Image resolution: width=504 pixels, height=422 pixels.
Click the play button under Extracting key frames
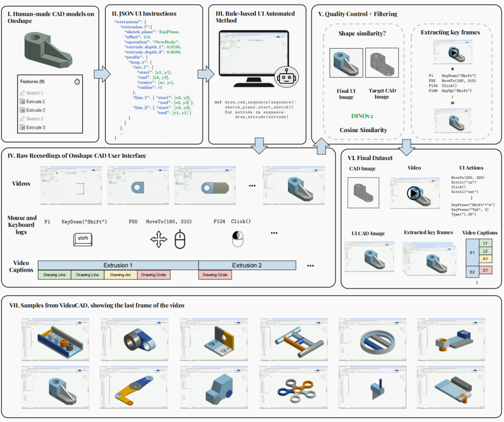coord(453,52)
